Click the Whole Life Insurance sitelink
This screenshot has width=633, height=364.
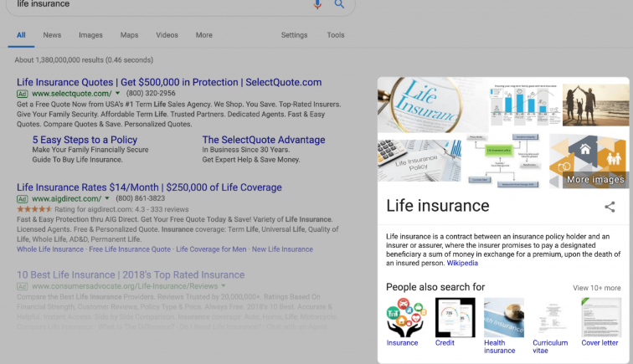[50, 249]
